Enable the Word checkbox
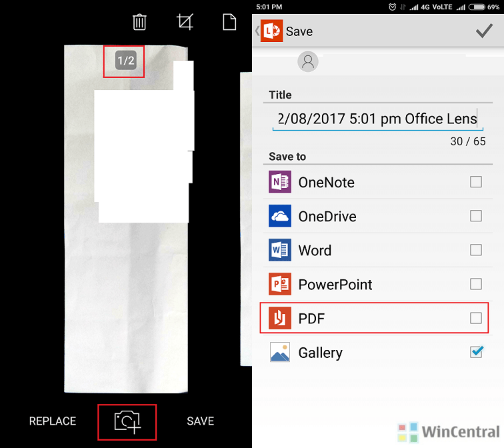 pos(476,250)
